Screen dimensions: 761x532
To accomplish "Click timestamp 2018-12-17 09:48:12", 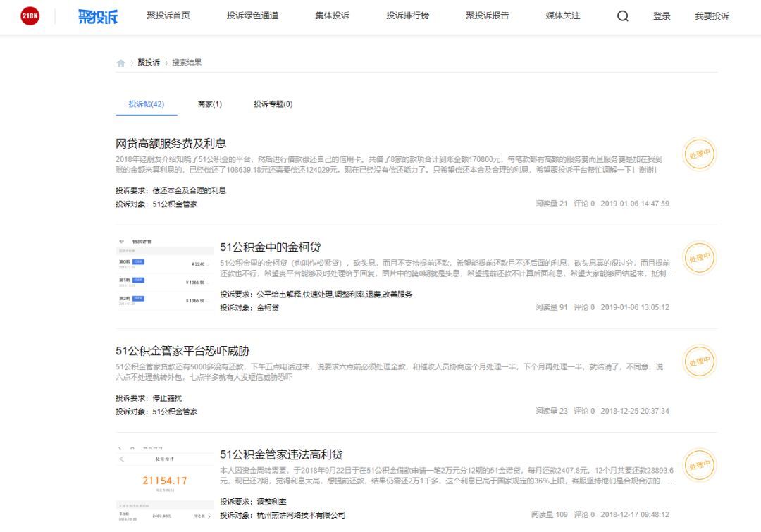I will [635, 514].
